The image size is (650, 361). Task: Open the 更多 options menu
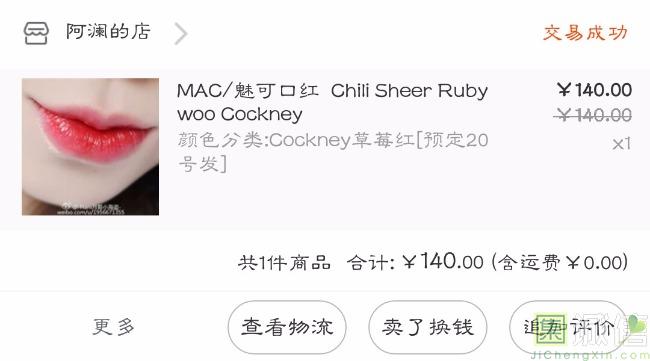(x=114, y=327)
